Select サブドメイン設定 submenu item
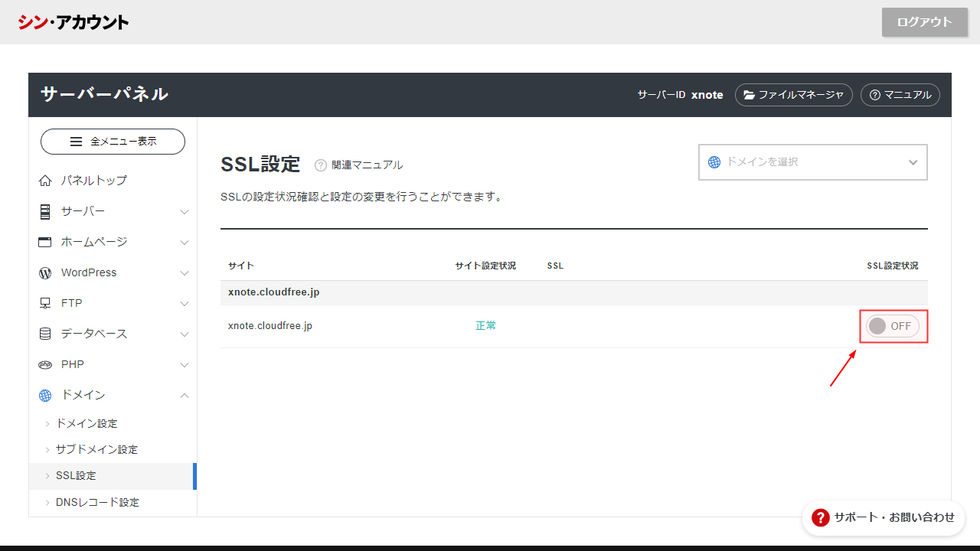Viewport: 980px width, 551px height. point(113,449)
